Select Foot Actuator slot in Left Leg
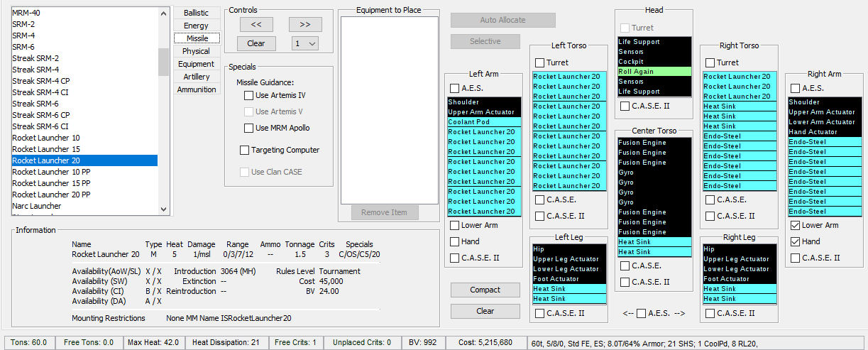 pos(569,279)
